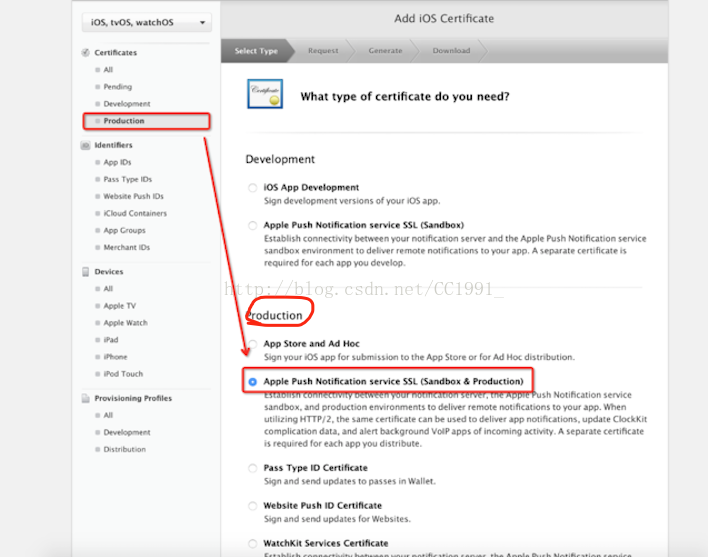Click the Devices section icon

[x=85, y=272]
